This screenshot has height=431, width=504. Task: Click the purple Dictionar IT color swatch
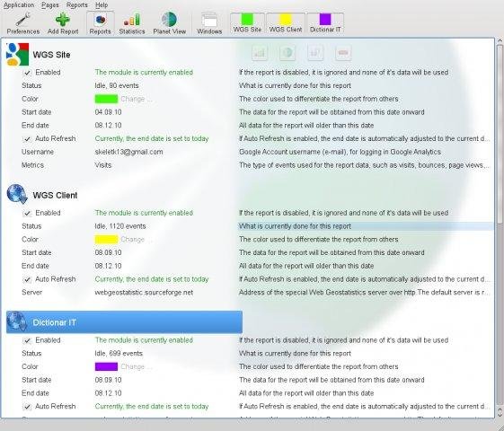click(x=106, y=366)
